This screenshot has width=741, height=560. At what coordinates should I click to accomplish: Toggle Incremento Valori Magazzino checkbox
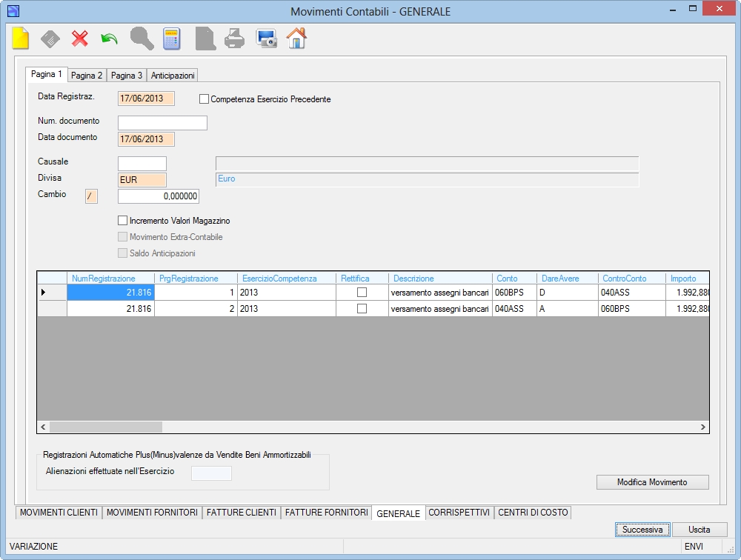pyautogui.click(x=122, y=221)
